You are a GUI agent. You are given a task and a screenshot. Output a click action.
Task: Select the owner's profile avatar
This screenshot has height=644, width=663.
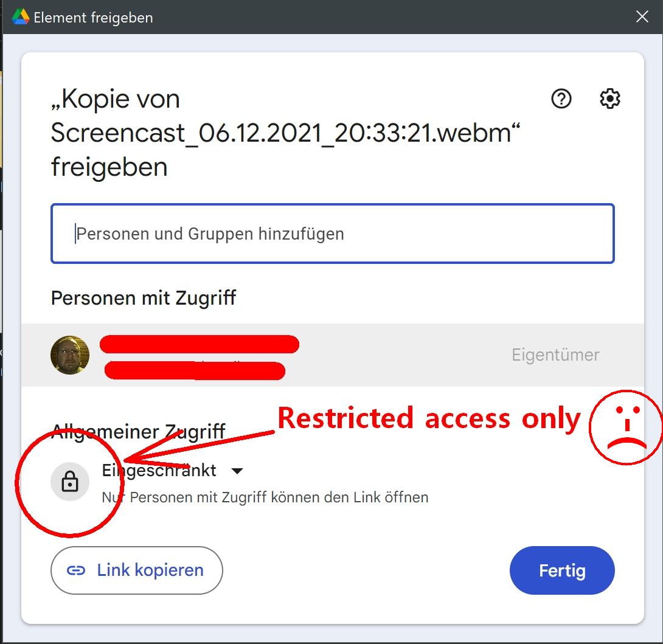[70, 355]
